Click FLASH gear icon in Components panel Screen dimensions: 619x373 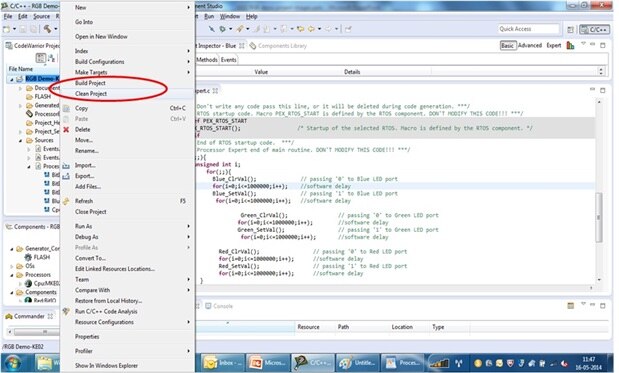coord(28,257)
